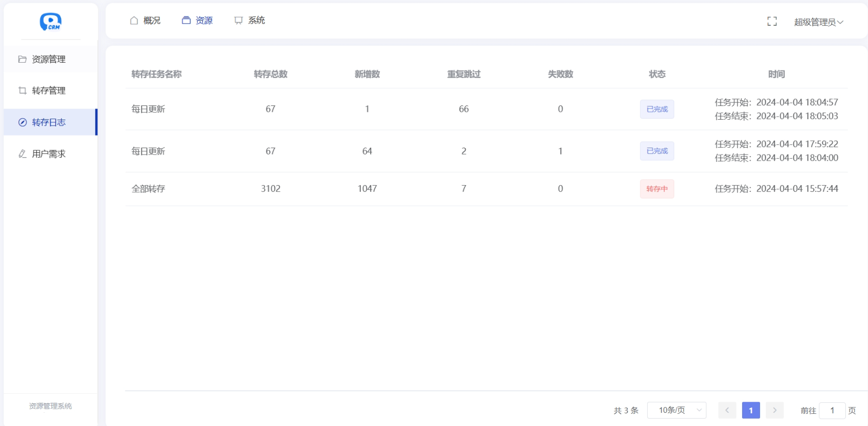Click the compass icon beside 转存日志

point(22,122)
